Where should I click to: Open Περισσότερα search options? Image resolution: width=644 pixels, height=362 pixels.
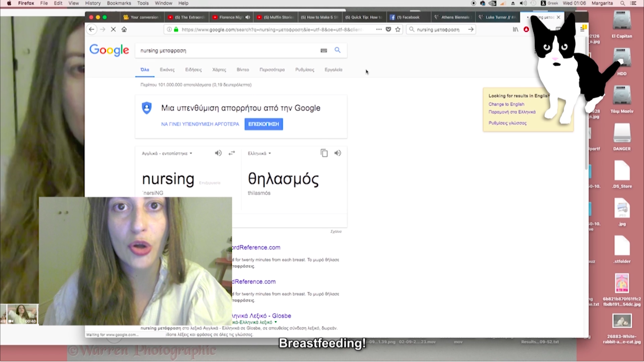(272, 70)
